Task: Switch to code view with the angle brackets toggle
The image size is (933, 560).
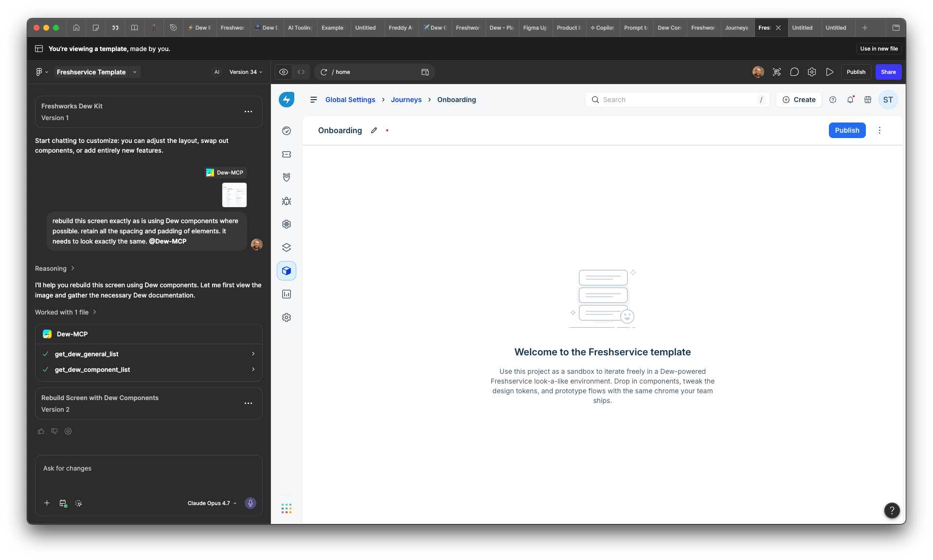Action: 301,72
